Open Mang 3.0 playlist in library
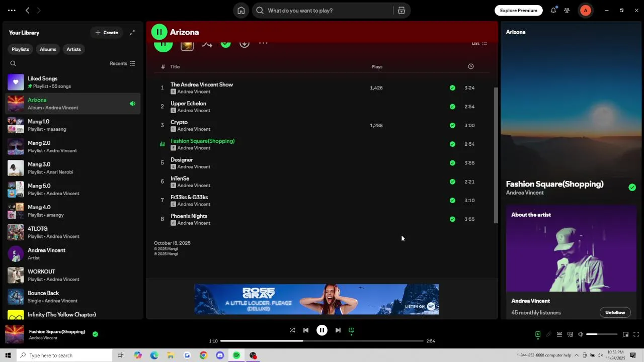644x362 pixels. (x=73, y=168)
